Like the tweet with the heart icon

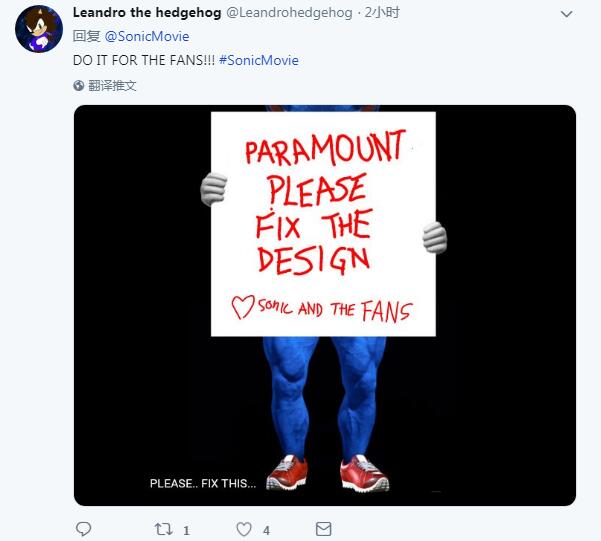coord(244,529)
